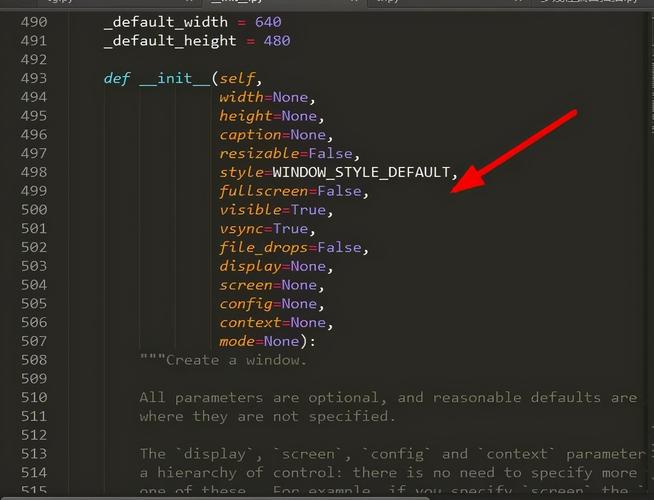This screenshot has height=500, width=654.
Task: Select line number 493 in the gutter
Action: coord(34,78)
